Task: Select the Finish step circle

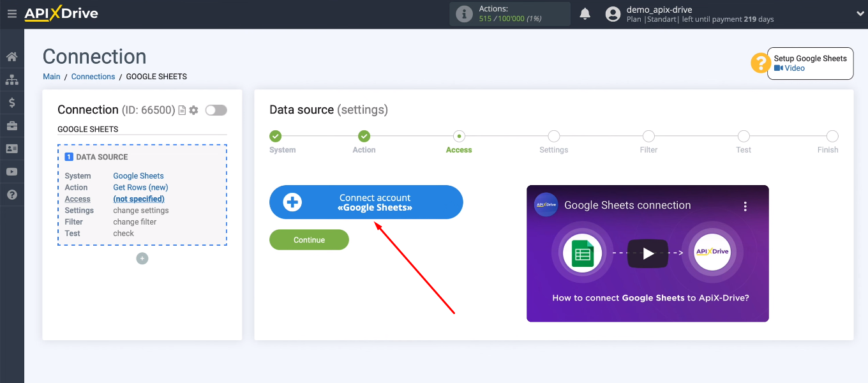Action: pyautogui.click(x=832, y=136)
